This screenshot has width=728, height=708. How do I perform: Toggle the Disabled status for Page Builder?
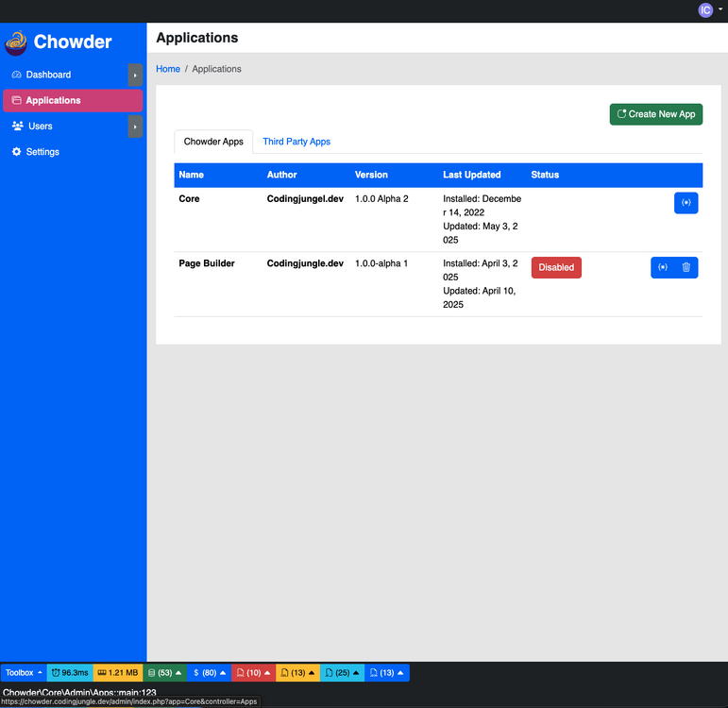tap(556, 268)
